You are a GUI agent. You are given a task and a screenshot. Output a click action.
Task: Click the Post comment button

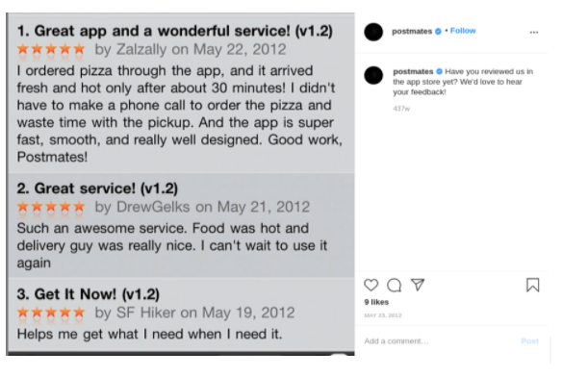click(529, 341)
